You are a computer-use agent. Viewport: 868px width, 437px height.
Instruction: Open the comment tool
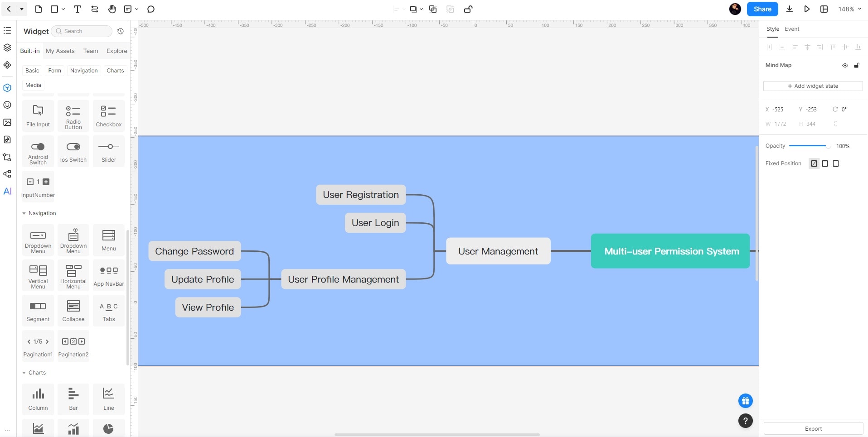[x=151, y=9]
